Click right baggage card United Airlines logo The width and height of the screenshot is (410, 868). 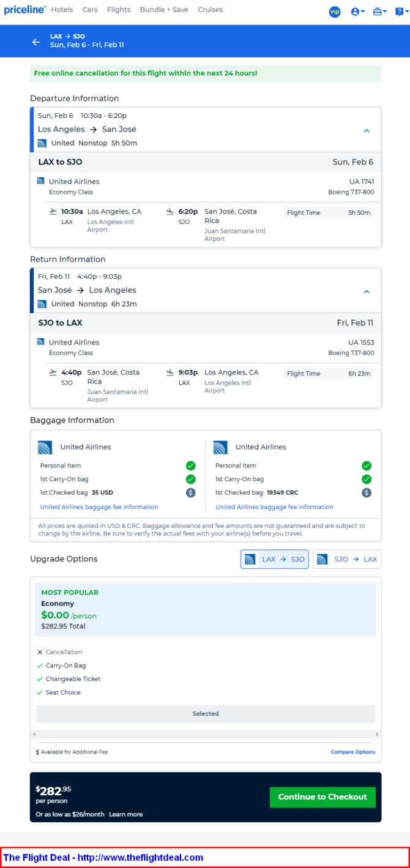point(221,447)
